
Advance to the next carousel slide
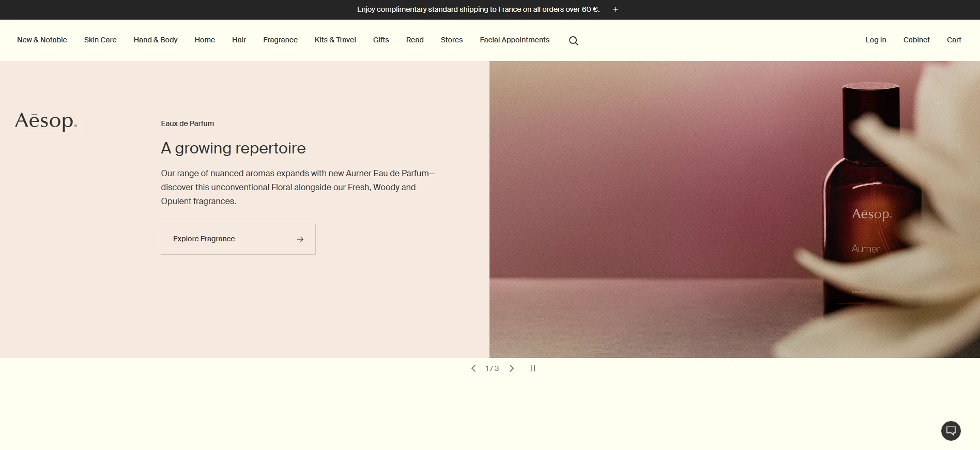point(512,368)
